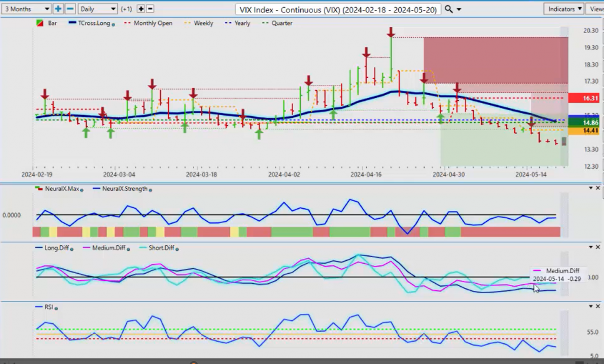The width and height of the screenshot is (604, 364).
Task: Click the black plus increment icon
Action: 141,9
